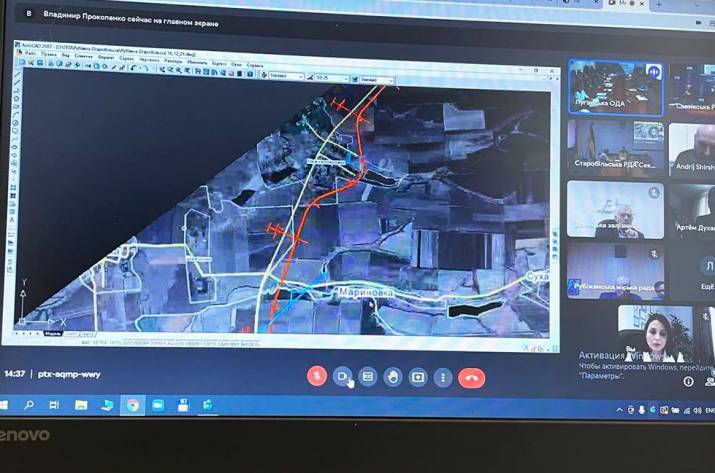Unmute the microphone in the call
This screenshot has width=715, height=473.
(316, 377)
